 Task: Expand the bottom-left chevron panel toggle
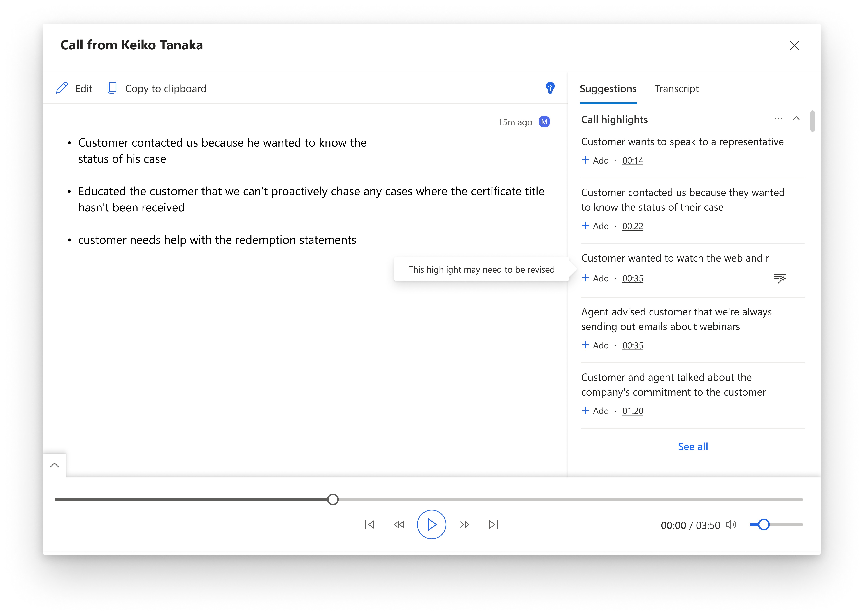pos(55,465)
